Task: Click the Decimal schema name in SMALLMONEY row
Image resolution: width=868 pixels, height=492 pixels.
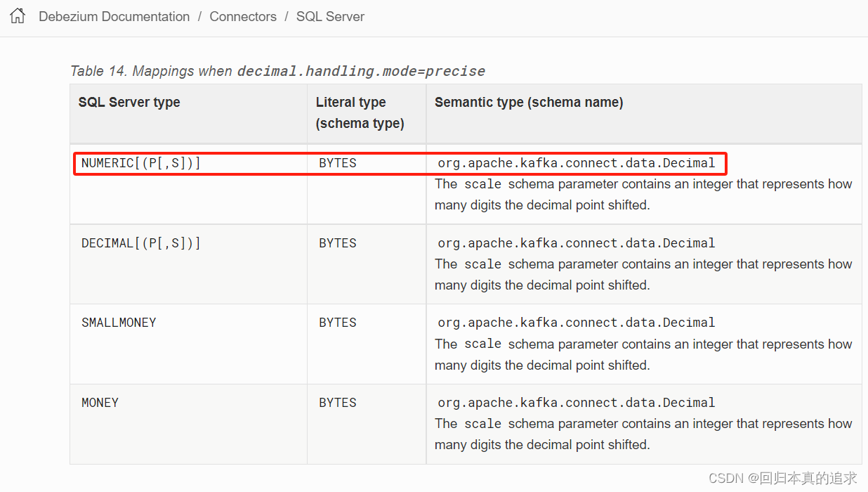Action: click(577, 323)
